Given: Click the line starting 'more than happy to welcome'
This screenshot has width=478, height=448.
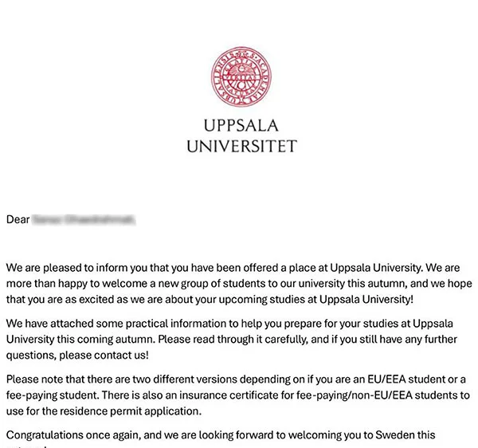Looking at the screenshot, I should click(239, 284).
